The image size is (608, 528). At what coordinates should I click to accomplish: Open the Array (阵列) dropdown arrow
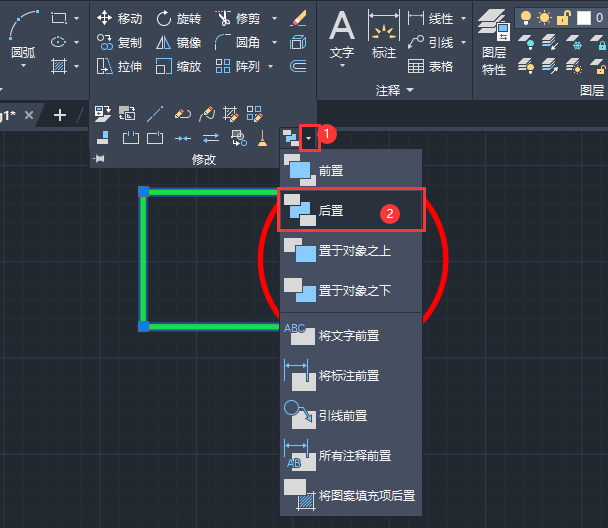[x=271, y=66]
